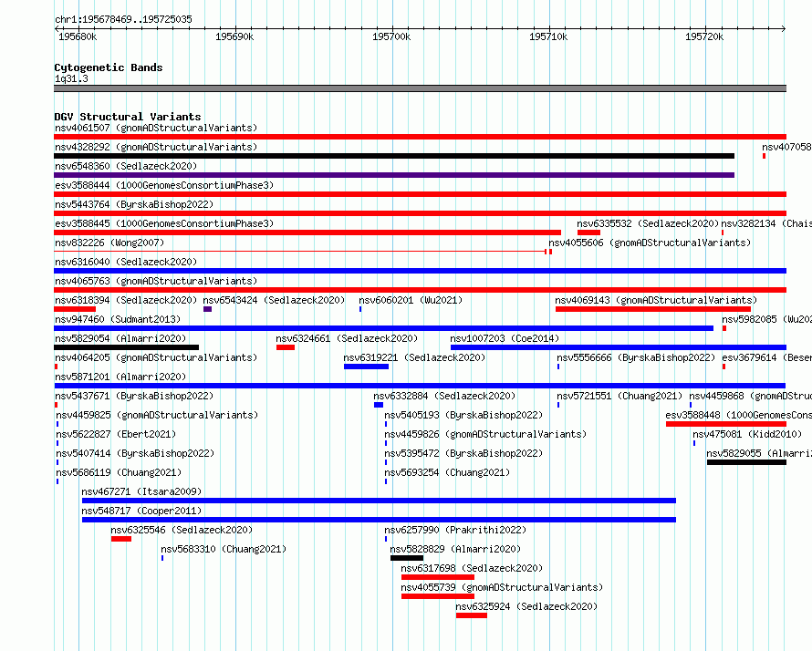Click the red bar of nsv4055739
This screenshot has height=651, width=812.
pos(438,596)
